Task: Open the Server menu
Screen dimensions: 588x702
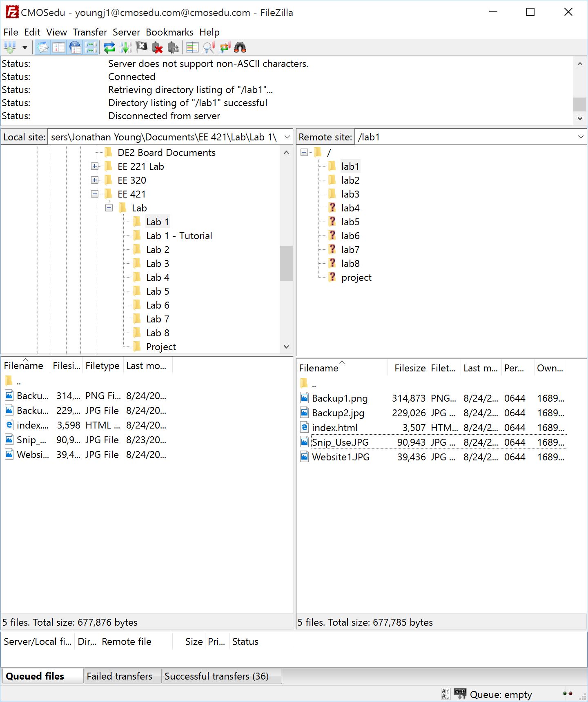Action: coord(126,32)
